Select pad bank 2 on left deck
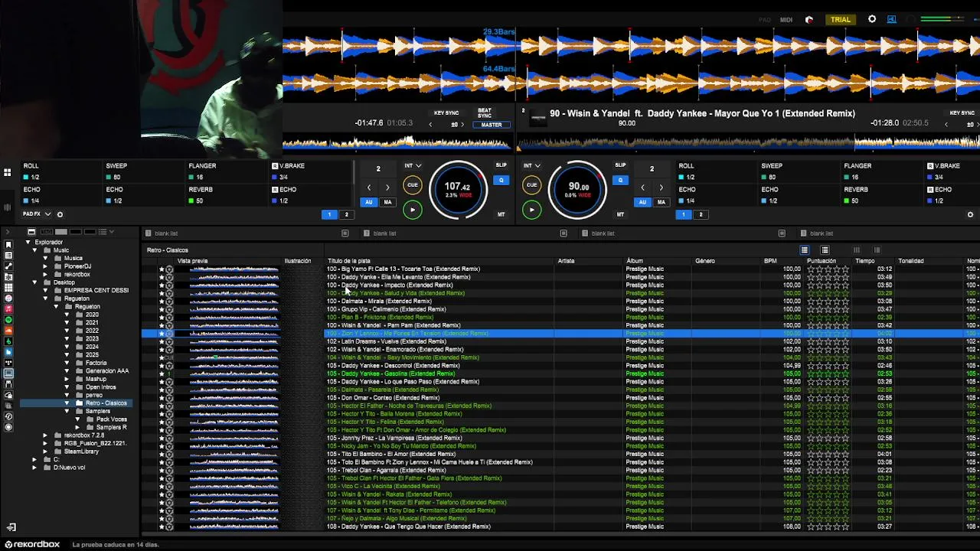This screenshot has width=980, height=551. tap(346, 214)
